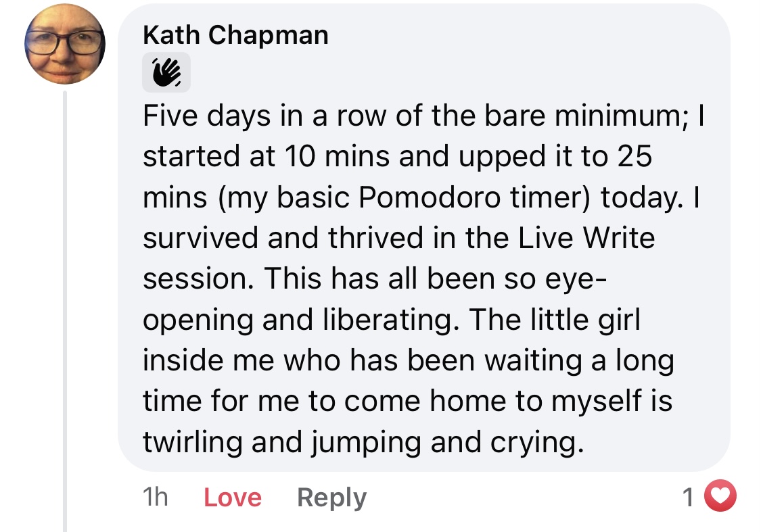
Task: Open the reaction count showing 1
Action: 689,498
